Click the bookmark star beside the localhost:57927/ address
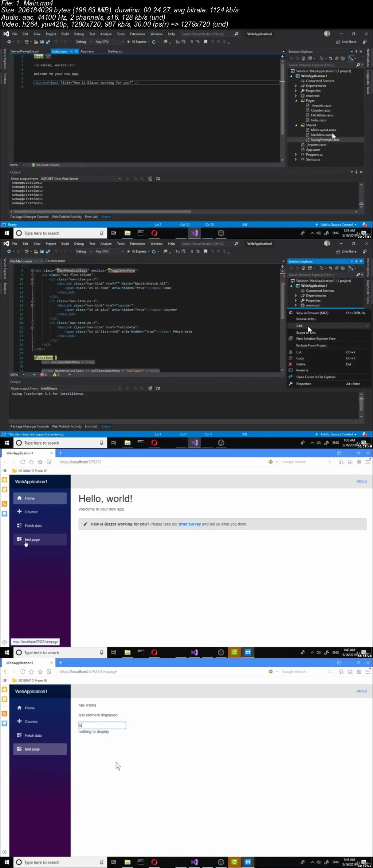This screenshot has height=868, width=373. point(40,462)
